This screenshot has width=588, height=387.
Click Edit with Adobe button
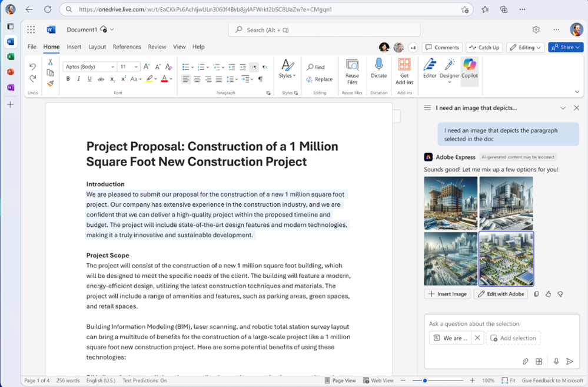(x=500, y=294)
